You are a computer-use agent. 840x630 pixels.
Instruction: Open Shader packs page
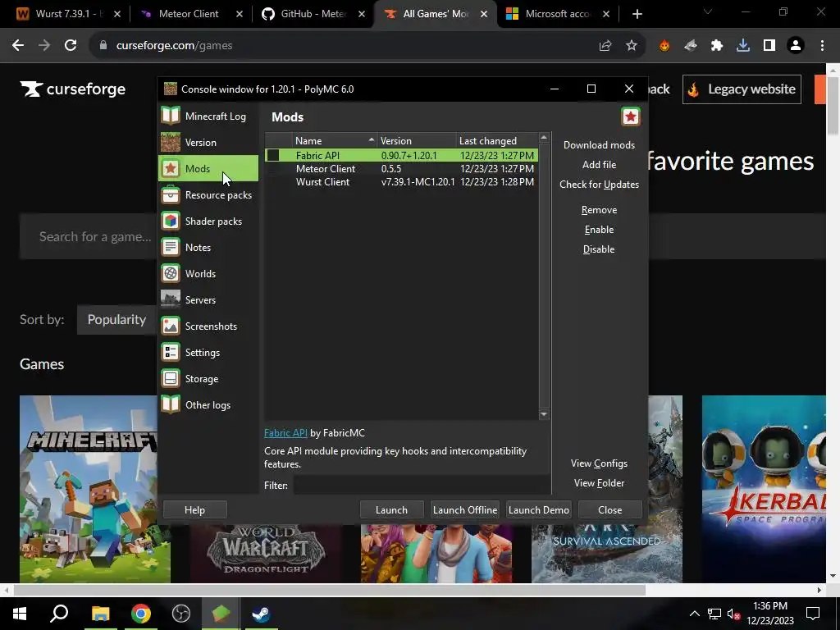(x=208, y=221)
